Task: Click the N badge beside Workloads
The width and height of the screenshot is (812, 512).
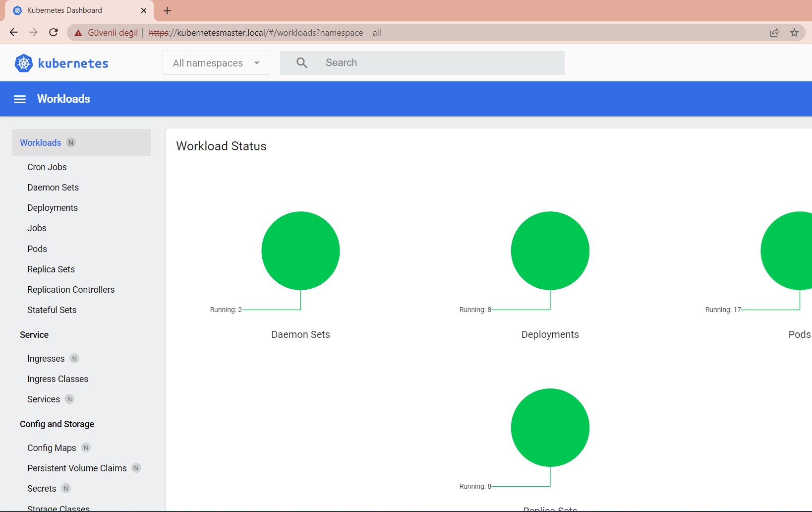Action: pyautogui.click(x=71, y=143)
